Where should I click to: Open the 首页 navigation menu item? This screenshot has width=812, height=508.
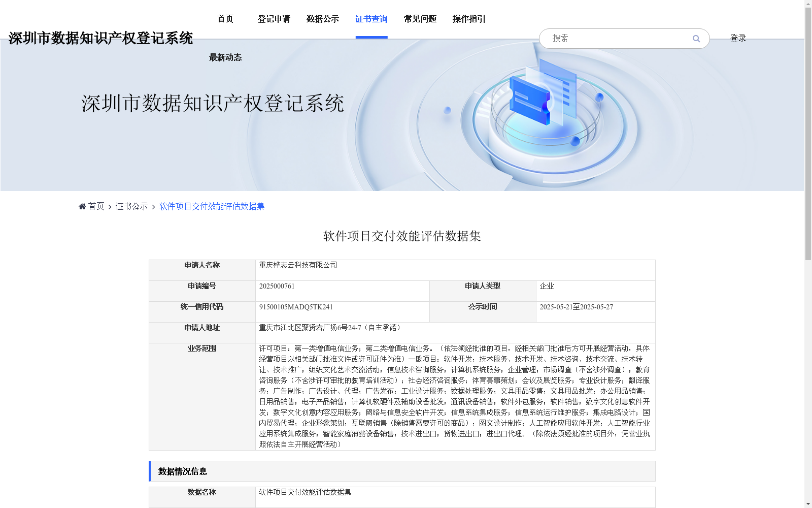[x=225, y=19]
